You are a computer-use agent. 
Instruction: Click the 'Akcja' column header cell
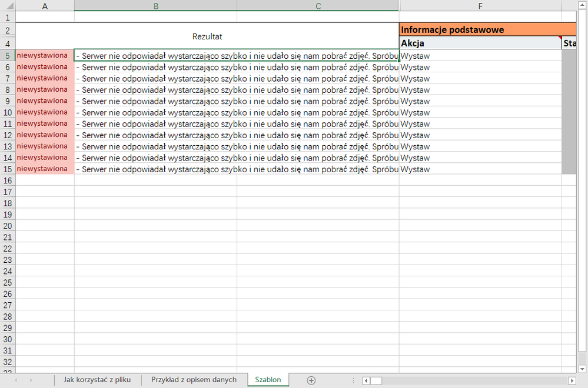480,44
